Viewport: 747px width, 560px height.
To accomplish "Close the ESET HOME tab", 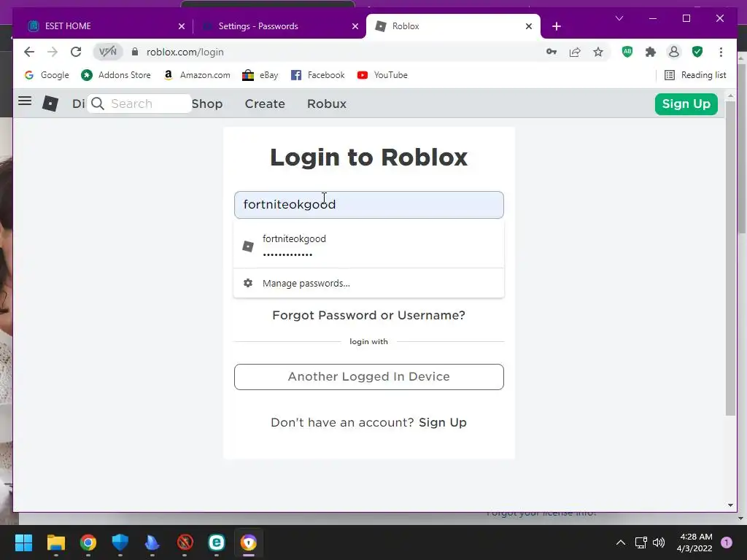I will pos(182,26).
